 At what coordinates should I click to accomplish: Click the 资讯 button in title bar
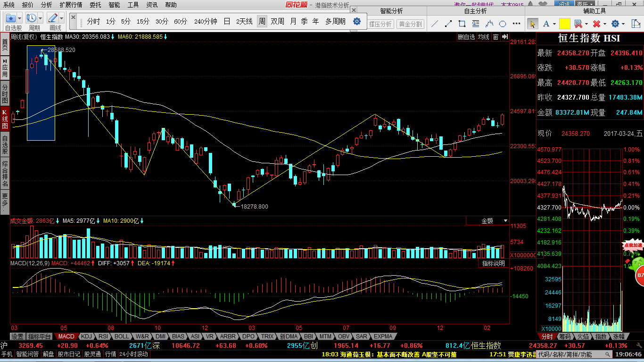[x=564, y=4]
